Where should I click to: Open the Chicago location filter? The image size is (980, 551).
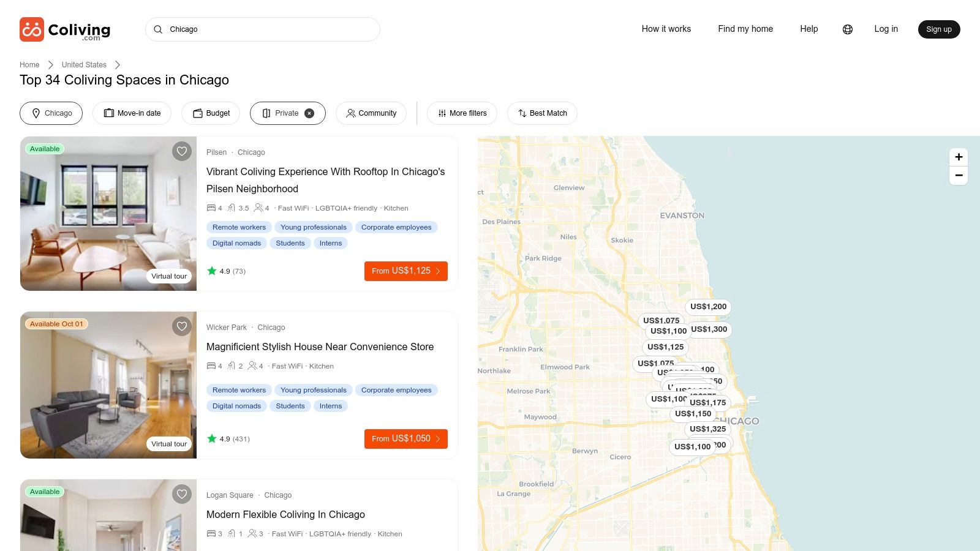tap(51, 113)
